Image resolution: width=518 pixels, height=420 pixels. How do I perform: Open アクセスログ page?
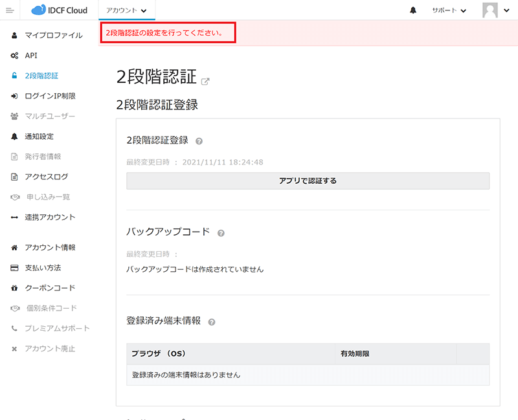(x=46, y=177)
